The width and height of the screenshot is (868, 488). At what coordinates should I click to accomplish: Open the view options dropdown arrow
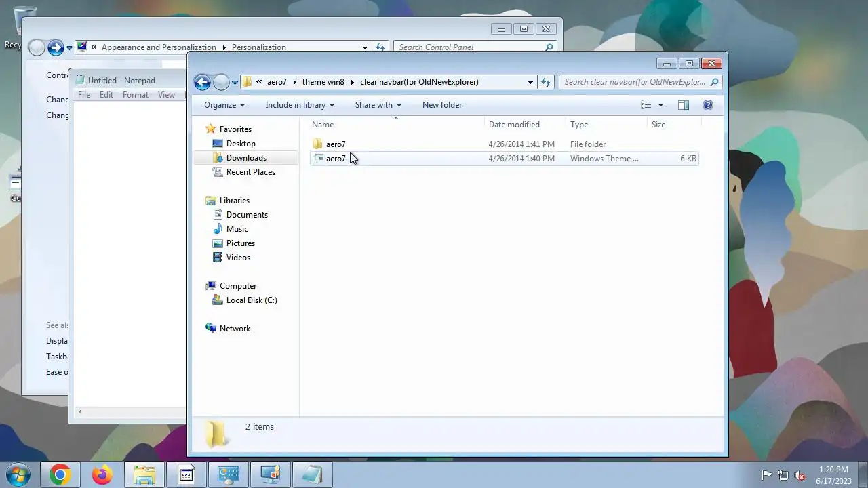click(x=660, y=105)
